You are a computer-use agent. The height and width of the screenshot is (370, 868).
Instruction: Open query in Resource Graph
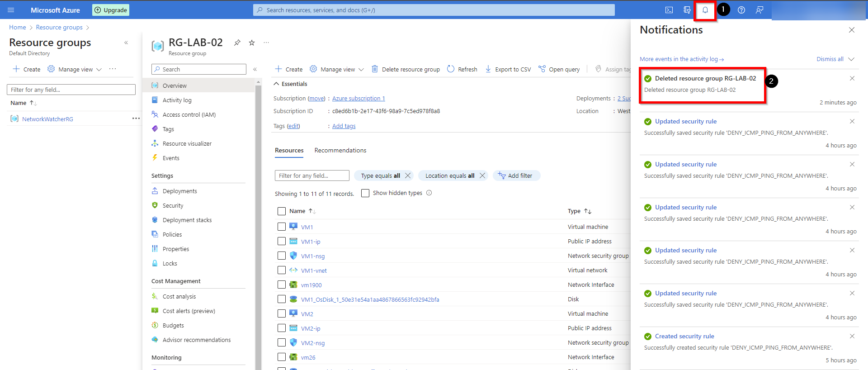(559, 69)
